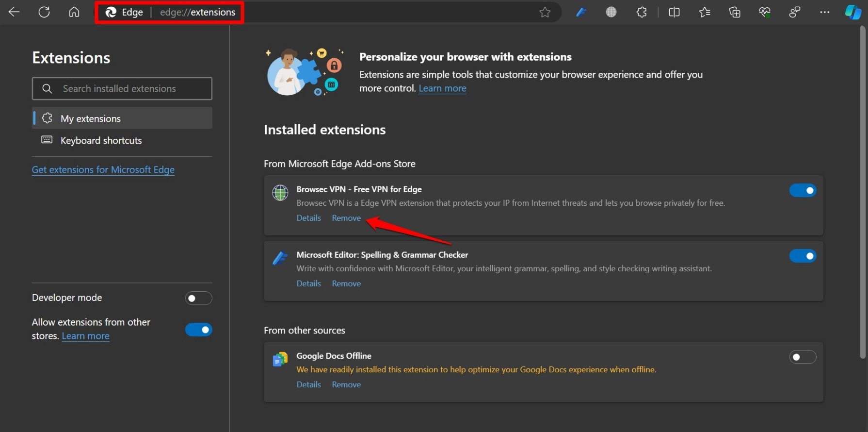Remove the Microsoft Editor extension
The image size is (868, 432).
(346, 283)
